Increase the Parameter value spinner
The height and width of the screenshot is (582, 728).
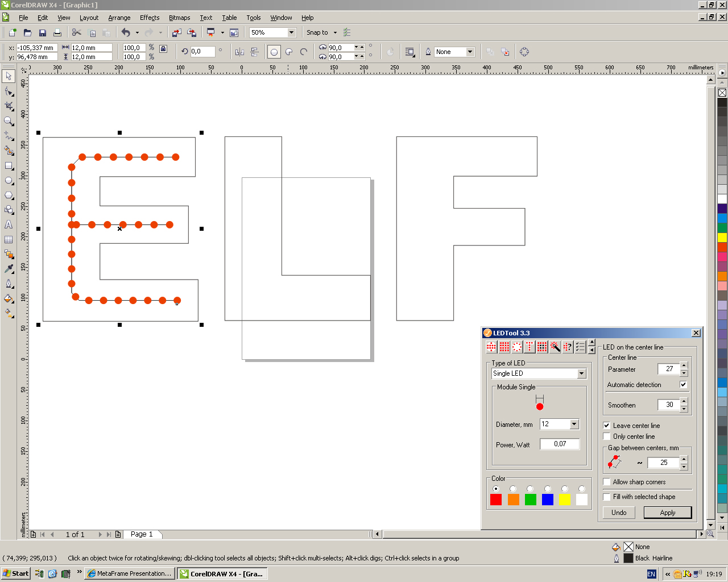[x=684, y=366]
